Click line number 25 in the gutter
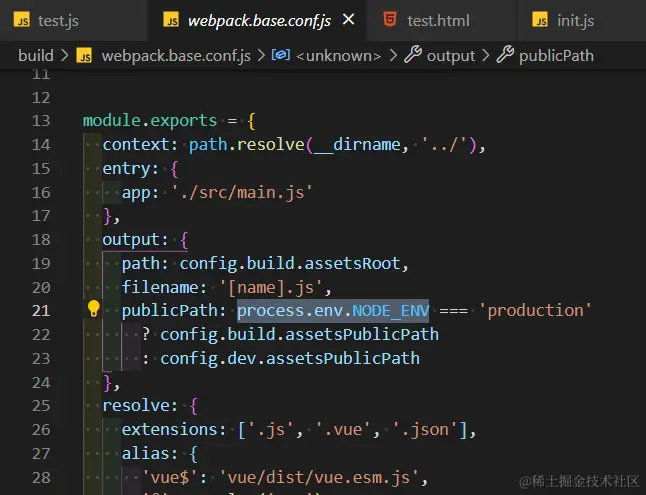 (x=41, y=406)
